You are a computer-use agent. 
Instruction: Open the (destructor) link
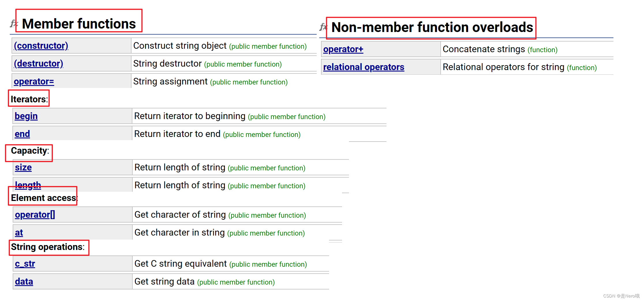(38, 63)
